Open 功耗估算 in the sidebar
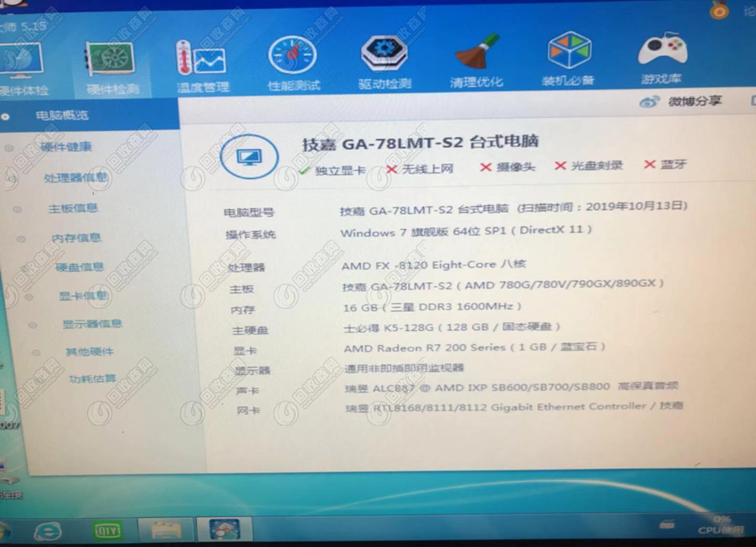This screenshot has width=756, height=547. pos(92,379)
